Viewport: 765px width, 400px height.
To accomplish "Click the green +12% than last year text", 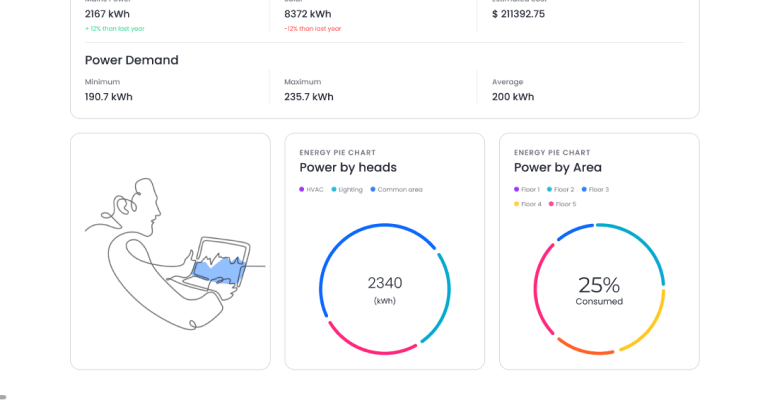I will tap(115, 28).
